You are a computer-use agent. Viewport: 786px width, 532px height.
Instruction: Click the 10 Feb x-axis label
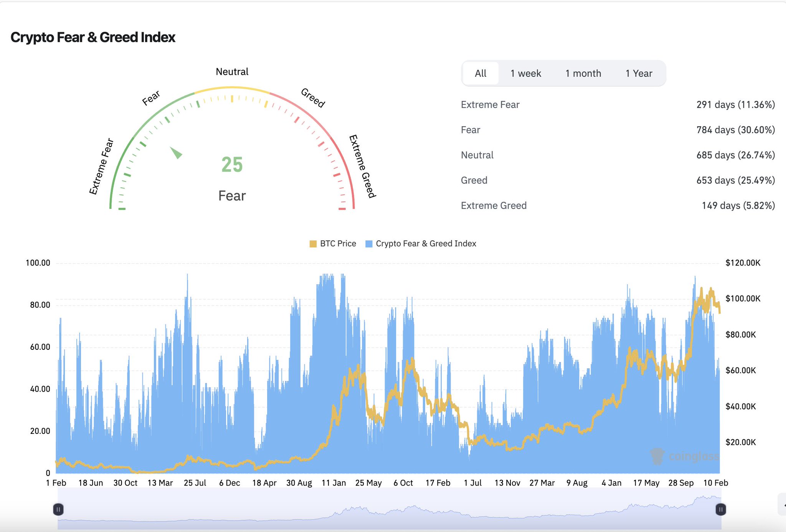pyautogui.click(x=715, y=483)
